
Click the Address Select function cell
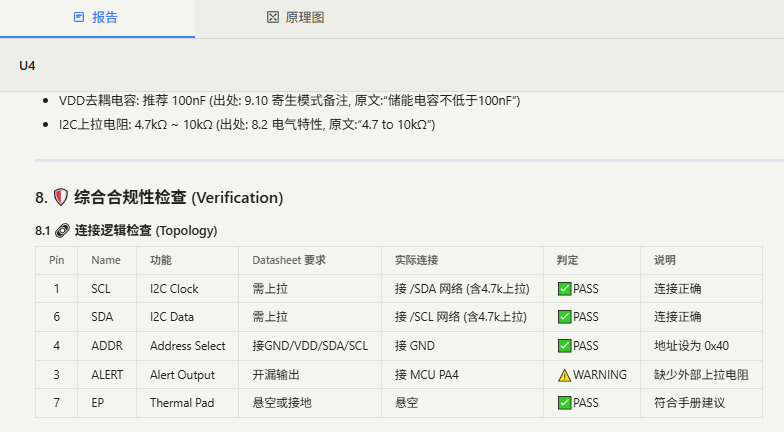188,346
